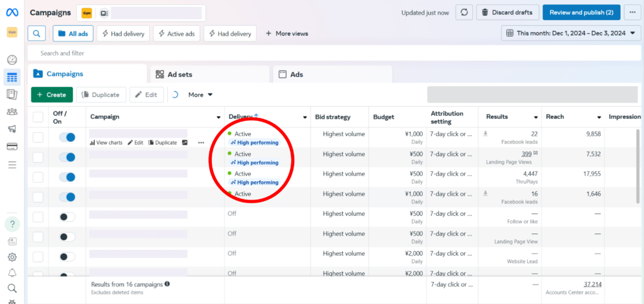This screenshot has width=644, height=304.
Task: Open the date range dropdown for This month
Action: [571, 33]
